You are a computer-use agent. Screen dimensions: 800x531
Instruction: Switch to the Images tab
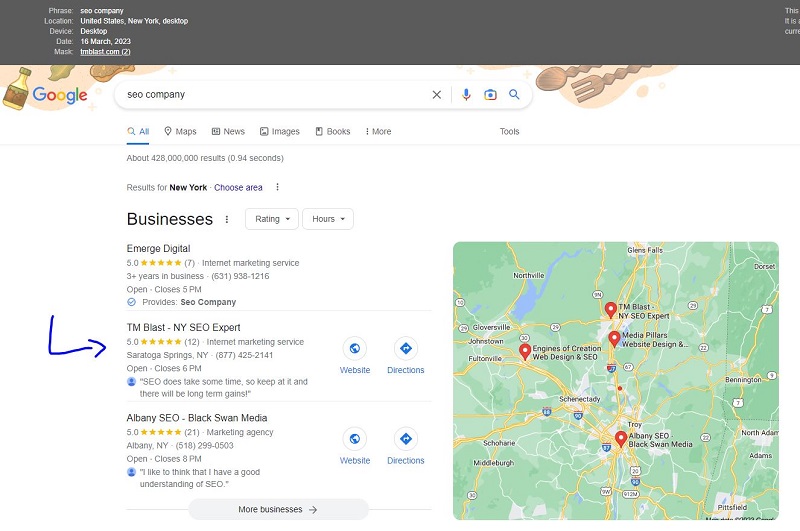click(x=280, y=132)
